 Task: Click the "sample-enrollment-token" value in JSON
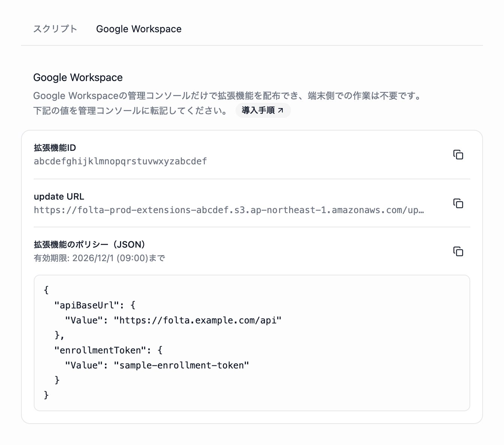click(181, 365)
